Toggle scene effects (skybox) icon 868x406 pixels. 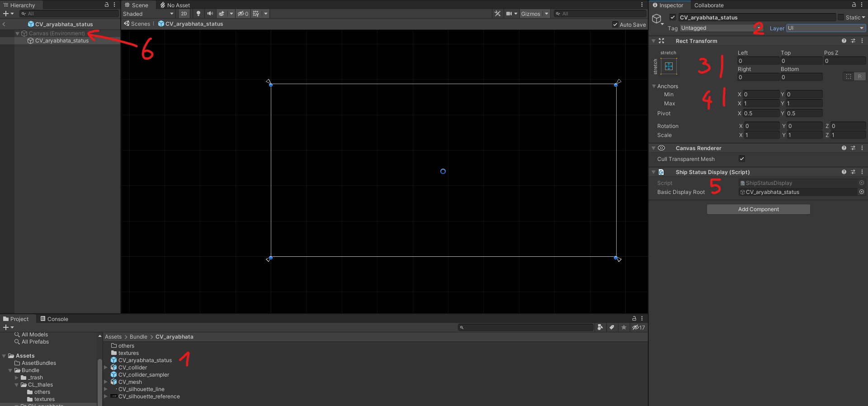222,14
